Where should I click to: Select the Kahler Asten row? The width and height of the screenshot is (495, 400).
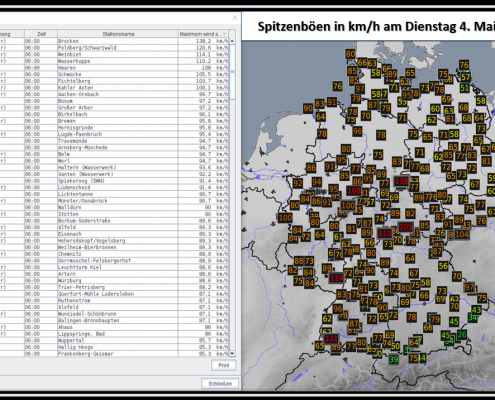click(114, 88)
